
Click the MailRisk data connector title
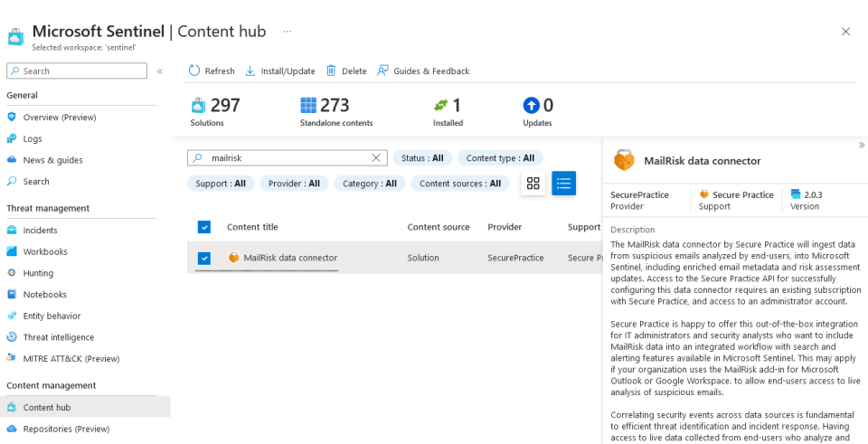(290, 258)
